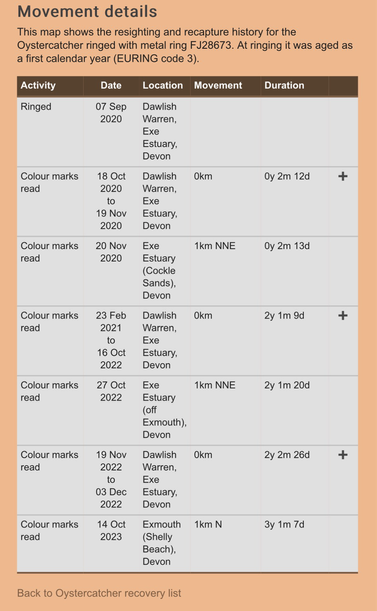Image resolution: width=377 pixels, height=611 pixels.
Task: Click the 2y 1m 20d duration cell
Action: [x=287, y=385]
